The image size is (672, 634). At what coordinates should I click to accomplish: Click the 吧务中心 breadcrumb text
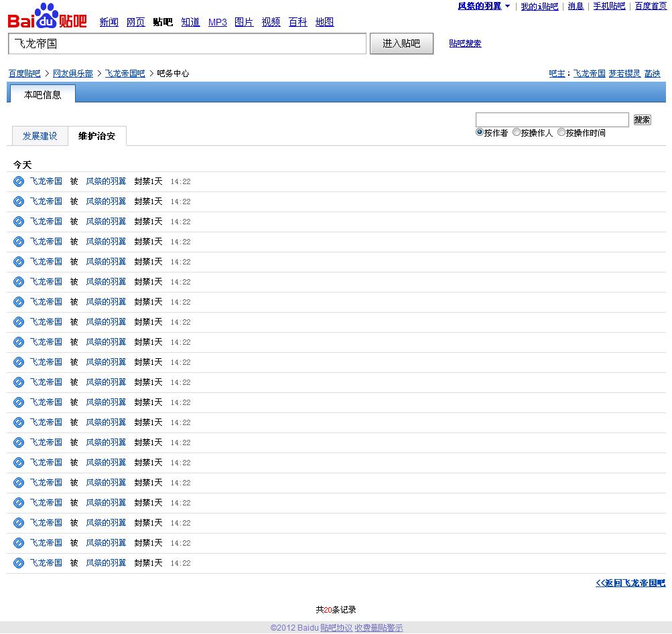[173, 73]
